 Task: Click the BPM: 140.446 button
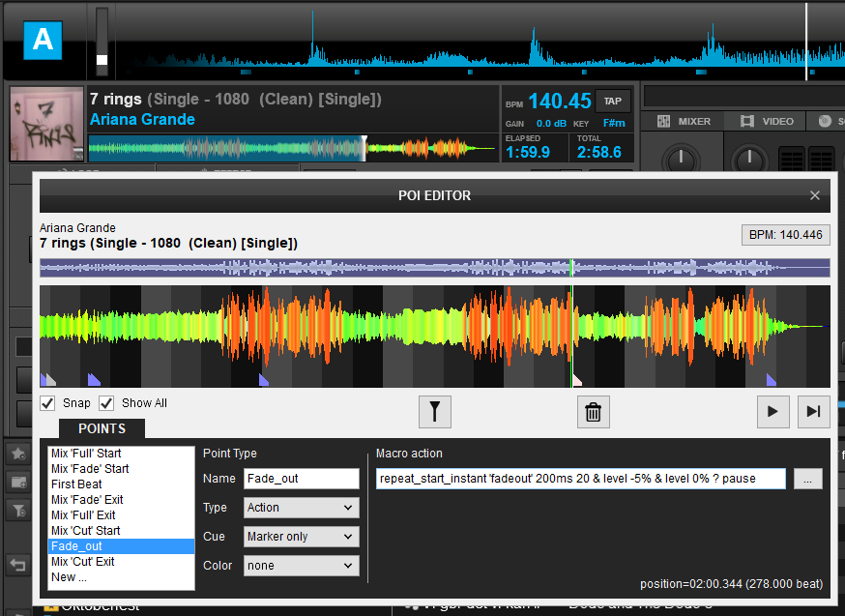pos(785,235)
